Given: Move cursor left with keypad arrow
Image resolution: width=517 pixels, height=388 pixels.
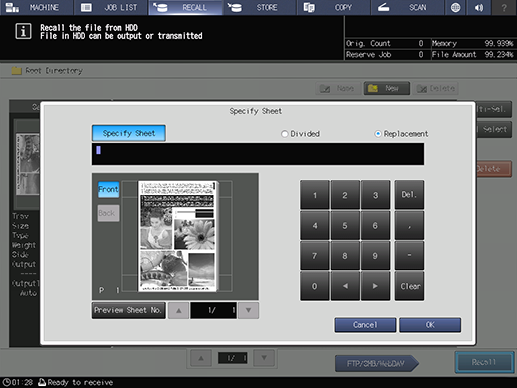Looking at the screenshot, I should tap(345, 286).
